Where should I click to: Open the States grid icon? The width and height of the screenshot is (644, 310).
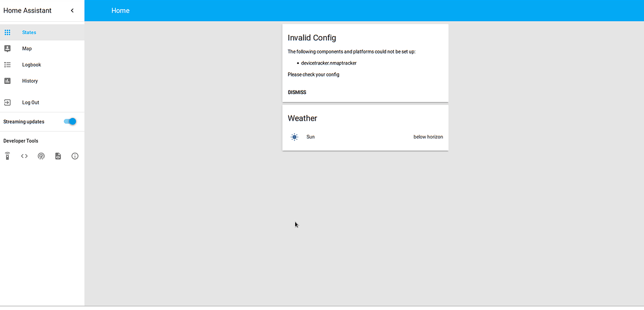point(7,32)
